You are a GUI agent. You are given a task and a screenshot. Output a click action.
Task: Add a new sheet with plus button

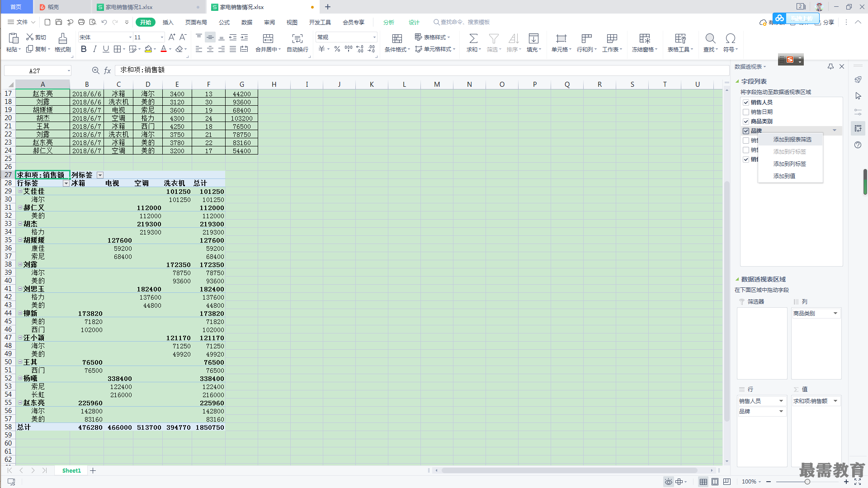tap(93, 471)
